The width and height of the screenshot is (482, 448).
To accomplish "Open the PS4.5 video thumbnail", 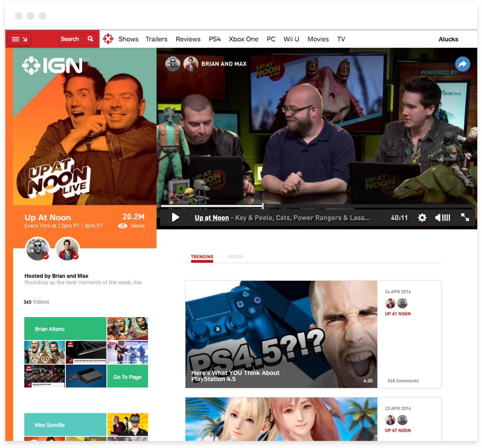I will (281, 334).
